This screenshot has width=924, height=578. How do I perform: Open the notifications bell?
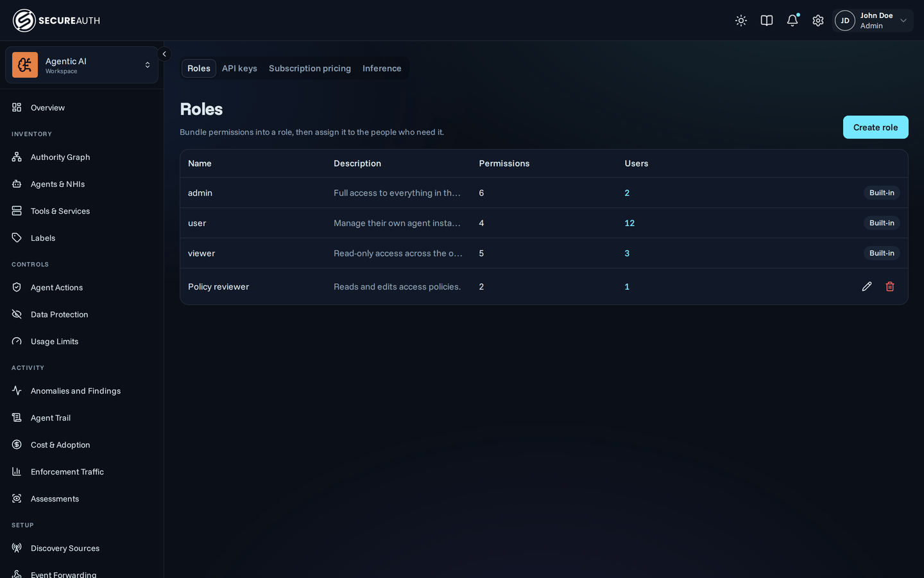point(792,21)
